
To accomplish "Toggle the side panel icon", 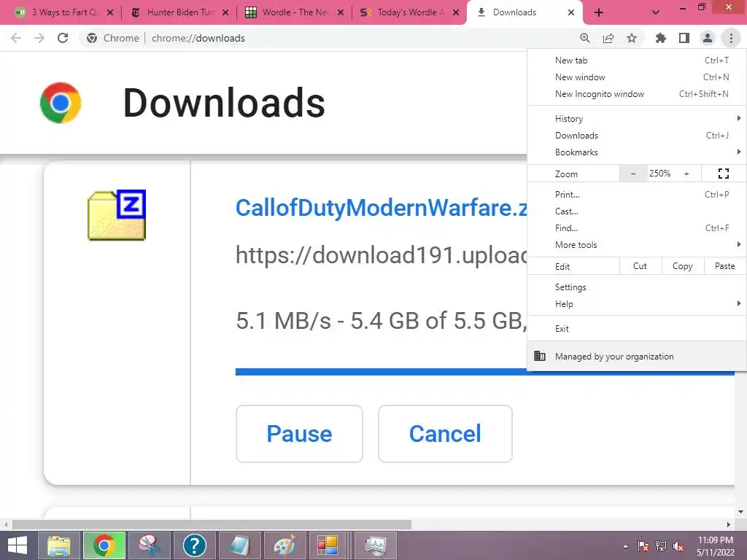I will click(x=684, y=38).
